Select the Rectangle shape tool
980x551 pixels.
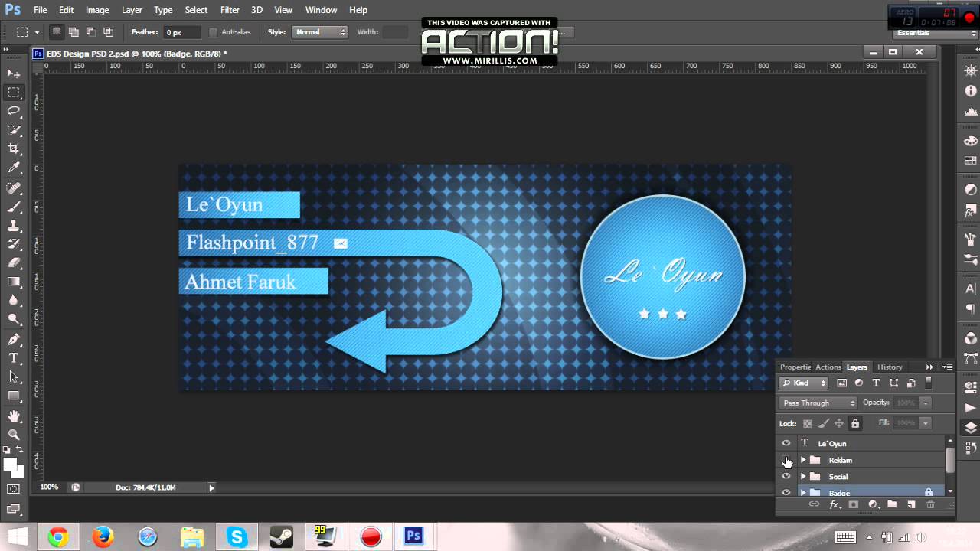click(x=14, y=396)
